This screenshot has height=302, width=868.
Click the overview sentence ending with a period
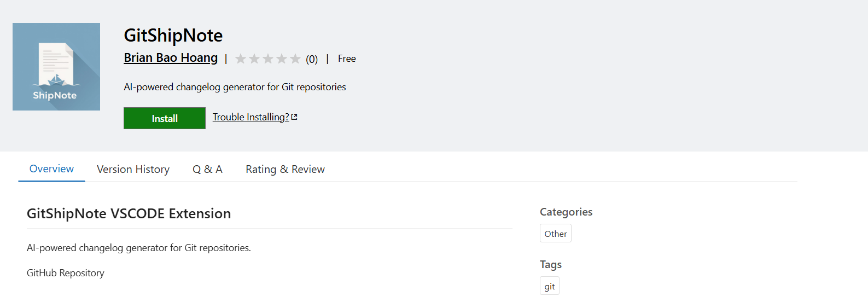coord(139,248)
